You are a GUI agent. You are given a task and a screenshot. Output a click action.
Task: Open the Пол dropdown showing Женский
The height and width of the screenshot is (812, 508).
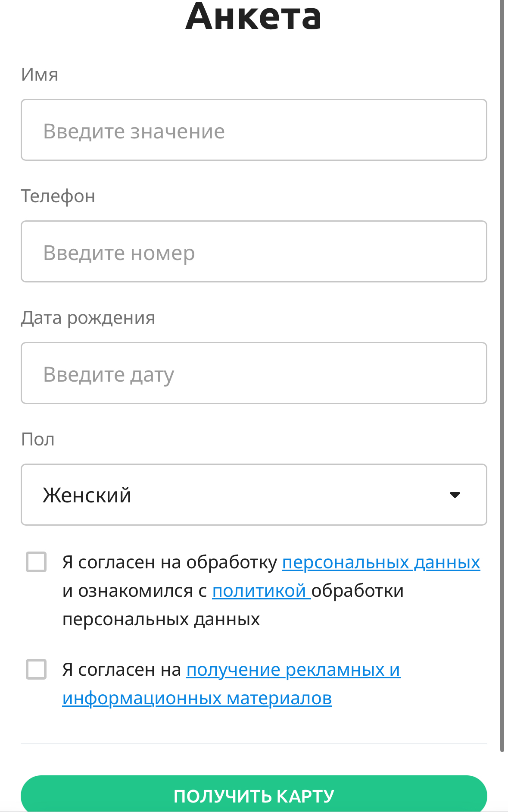241,495
